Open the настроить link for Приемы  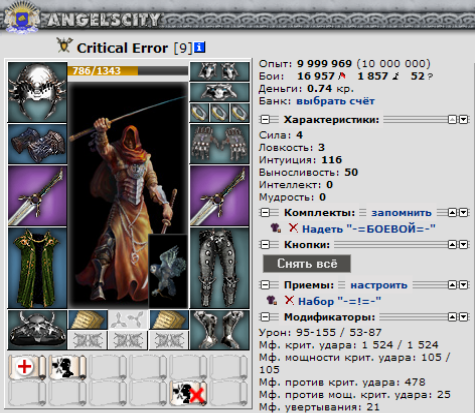(x=379, y=285)
